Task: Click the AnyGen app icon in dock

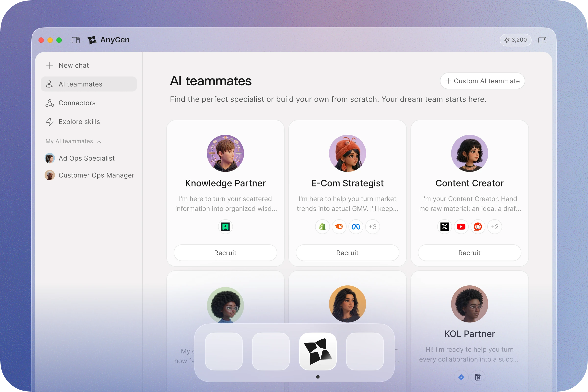Action: coord(318,351)
